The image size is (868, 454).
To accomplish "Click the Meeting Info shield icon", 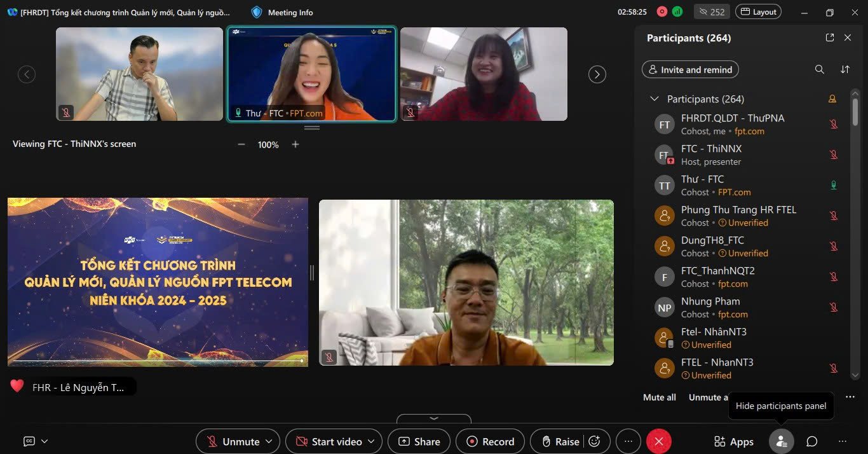I will (257, 12).
